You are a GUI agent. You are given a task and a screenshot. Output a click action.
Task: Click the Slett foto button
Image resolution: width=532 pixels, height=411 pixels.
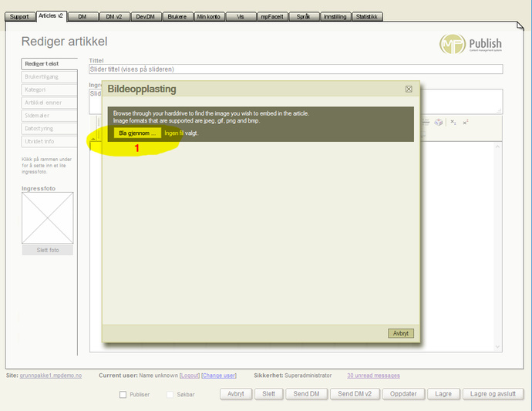pos(48,250)
